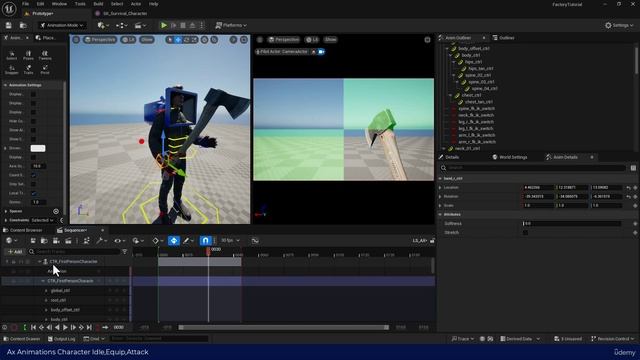Switch to the Content Browser tab
This screenshot has height=360, width=640.
coord(23,231)
